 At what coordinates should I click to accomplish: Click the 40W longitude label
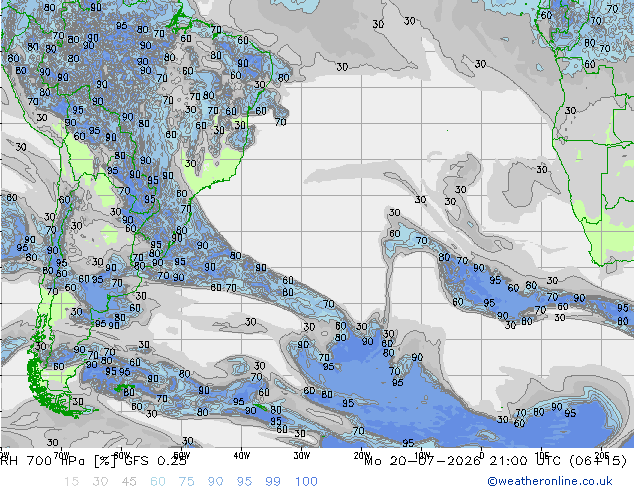pyautogui.click(x=241, y=456)
